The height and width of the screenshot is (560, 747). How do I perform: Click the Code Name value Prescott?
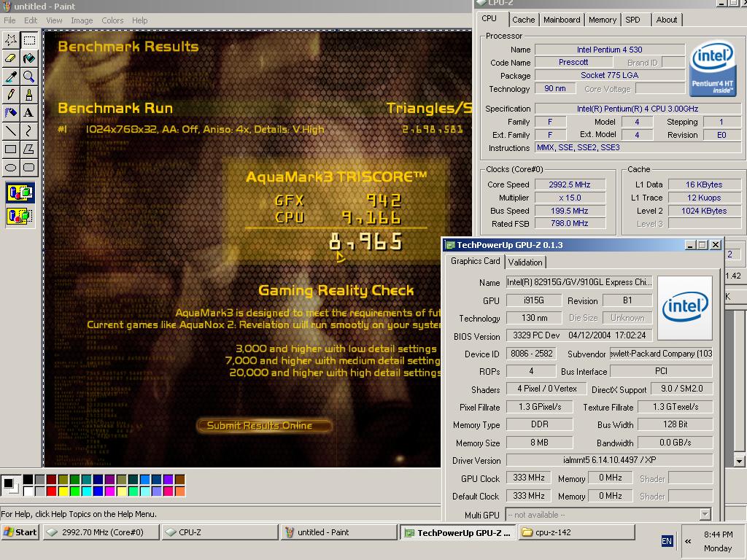coord(573,62)
